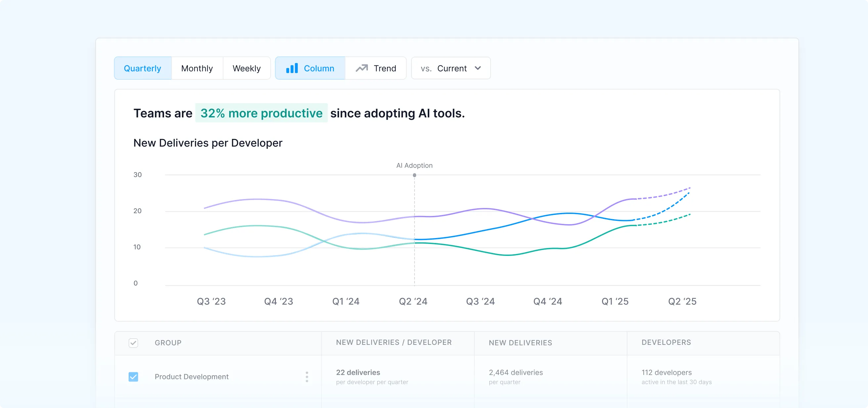The image size is (868, 408).
Task: Click the Product Development group name
Action: click(192, 377)
